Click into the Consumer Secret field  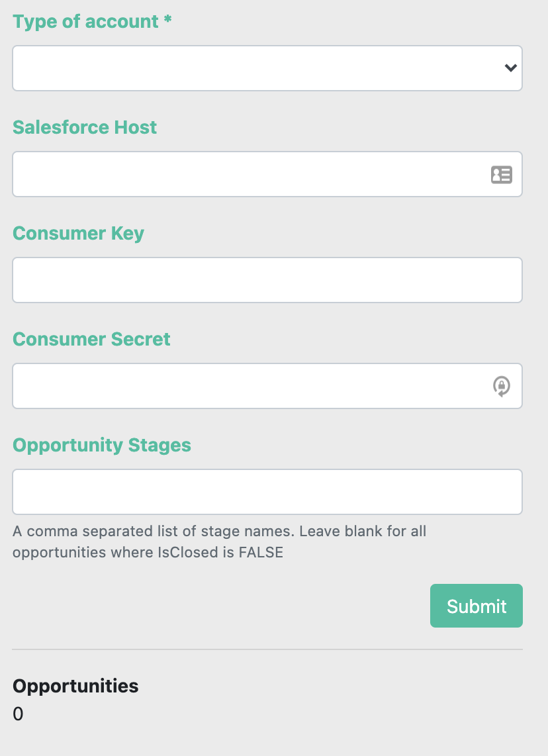coord(267,386)
